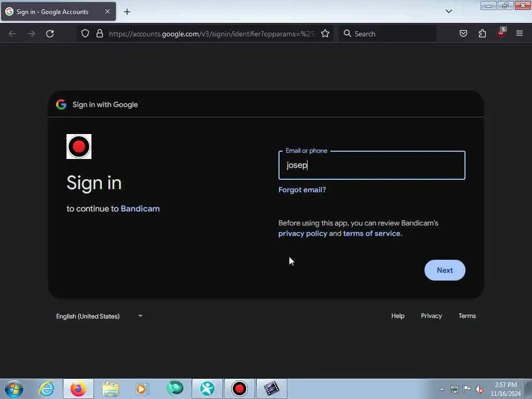Launch Internet Explorer from the taskbar
532x399 pixels.
(x=46, y=389)
